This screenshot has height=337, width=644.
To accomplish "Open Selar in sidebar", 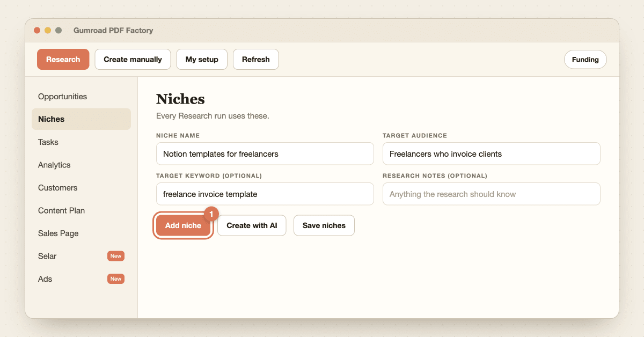I will click(81, 256).
